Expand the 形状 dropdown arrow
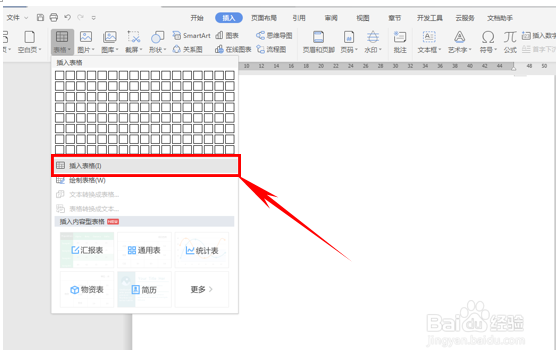The width and height of the screenshot is (556, 360). point(165,50)
